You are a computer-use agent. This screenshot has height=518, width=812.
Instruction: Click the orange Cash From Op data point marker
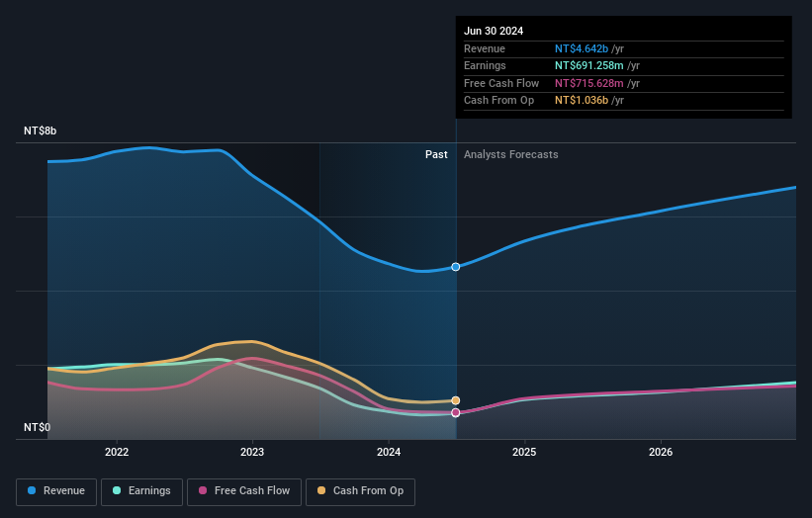tap(456, 400)
